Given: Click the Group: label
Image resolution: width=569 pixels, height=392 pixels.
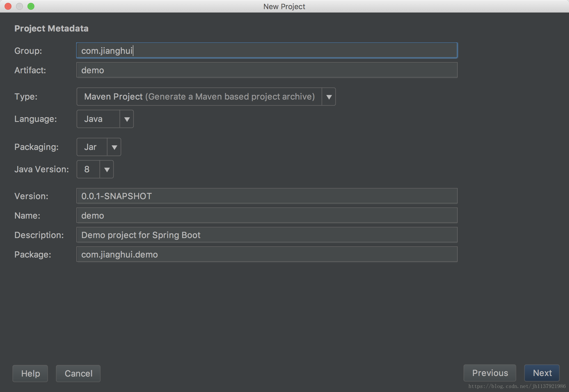Looking at the screenshot, I should point(28,51).
